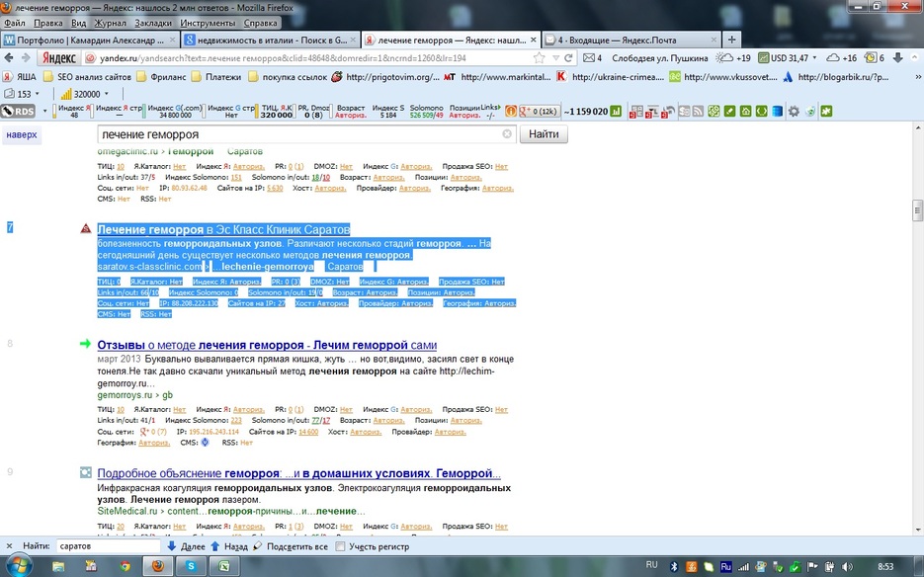Open Skype from the taskbar
This screenshot has height=577, width=924.
[x=192, y=566]
